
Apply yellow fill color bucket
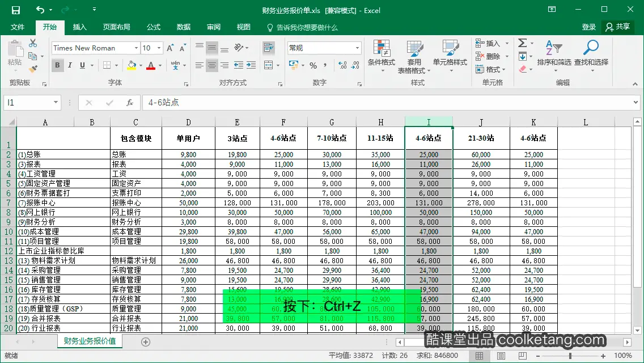132,65
